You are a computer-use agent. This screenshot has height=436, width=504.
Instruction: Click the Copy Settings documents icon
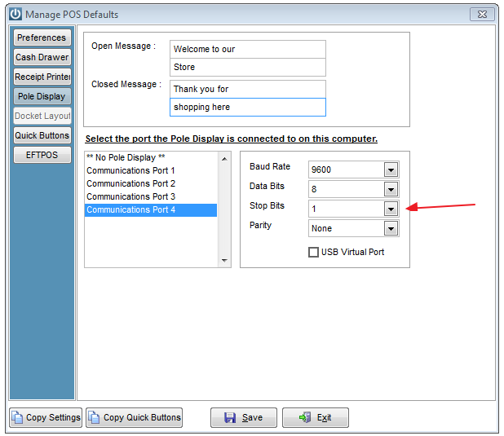point(17,417)
